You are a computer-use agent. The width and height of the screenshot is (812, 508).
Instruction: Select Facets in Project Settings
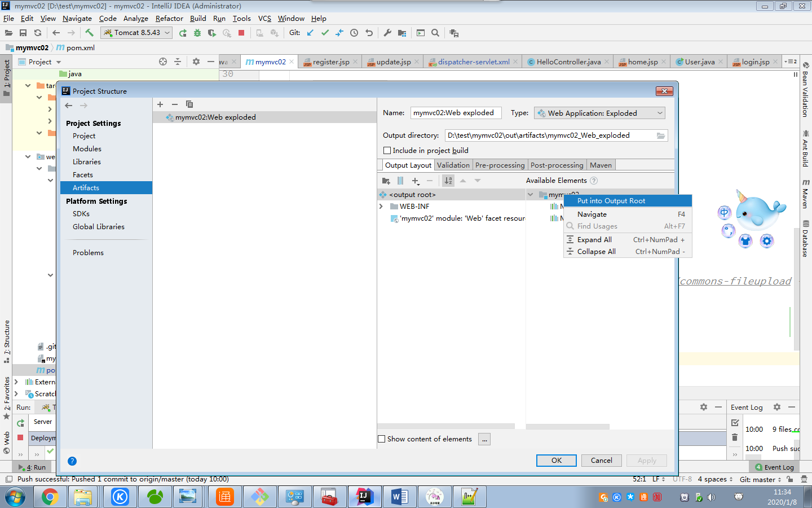[83, 175]
